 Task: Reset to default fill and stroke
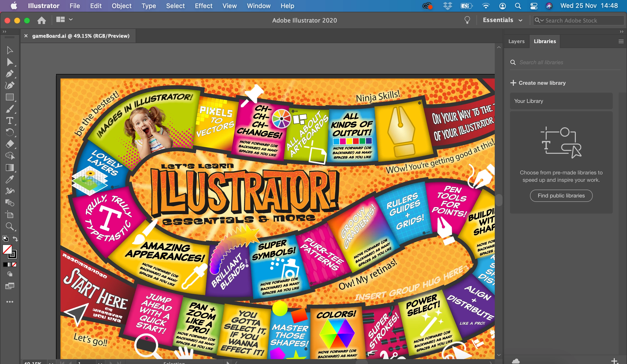(x=5, y=239)
